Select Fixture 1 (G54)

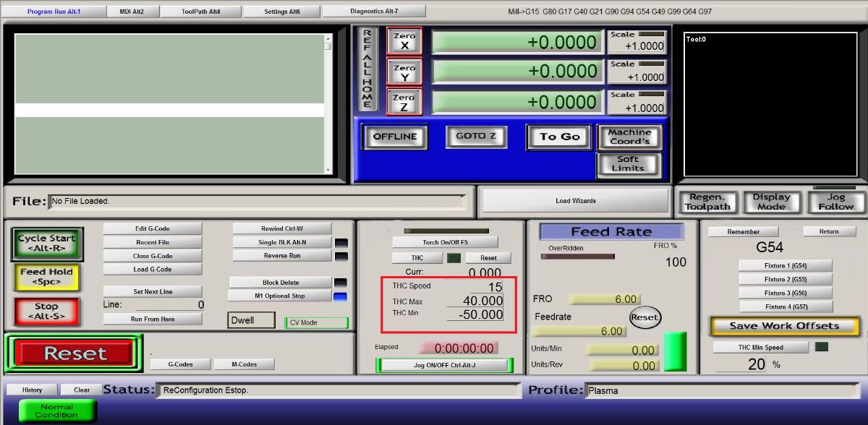[786, 265]
